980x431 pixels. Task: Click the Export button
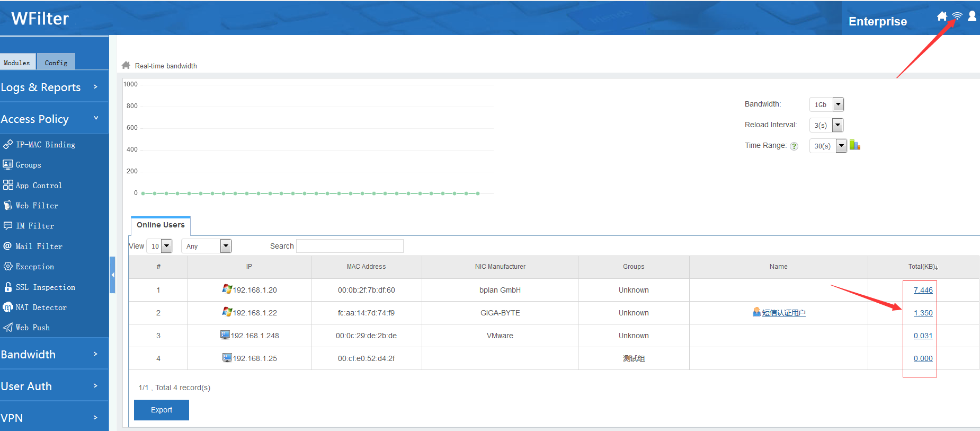(162, 410)
